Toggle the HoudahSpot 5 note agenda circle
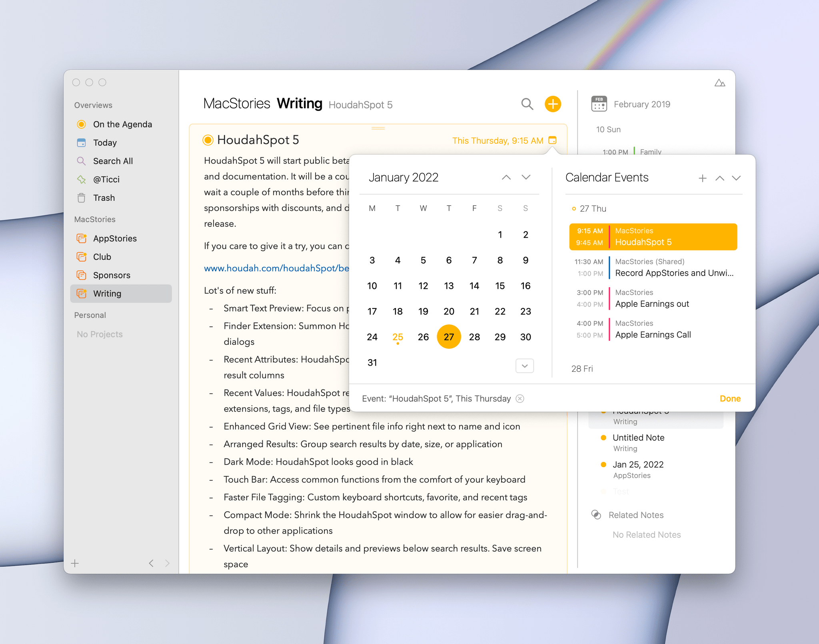Image resolution: width=819 pixels, height=644 pixels. tap(208, 140)
